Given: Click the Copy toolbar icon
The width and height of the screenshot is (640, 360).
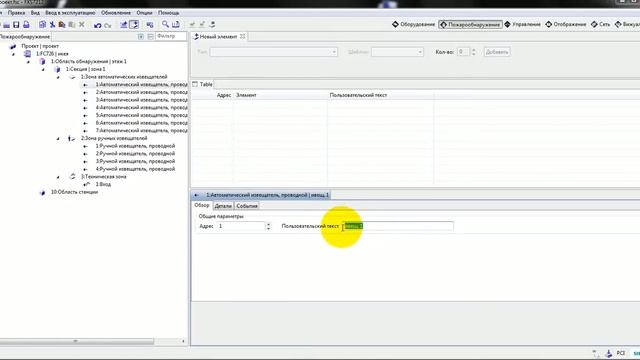Looking at the screenshot, I should click(42, 25).
